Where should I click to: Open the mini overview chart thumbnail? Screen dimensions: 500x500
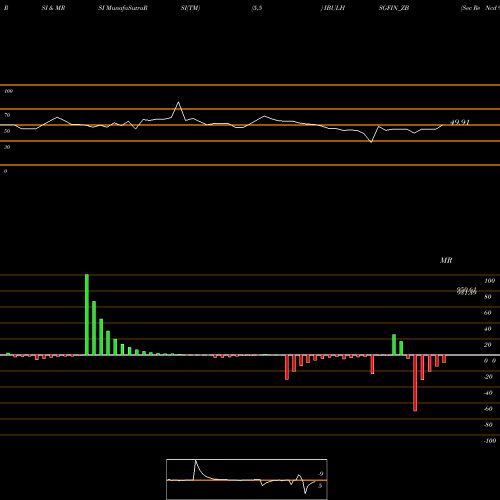click(247, 479)
